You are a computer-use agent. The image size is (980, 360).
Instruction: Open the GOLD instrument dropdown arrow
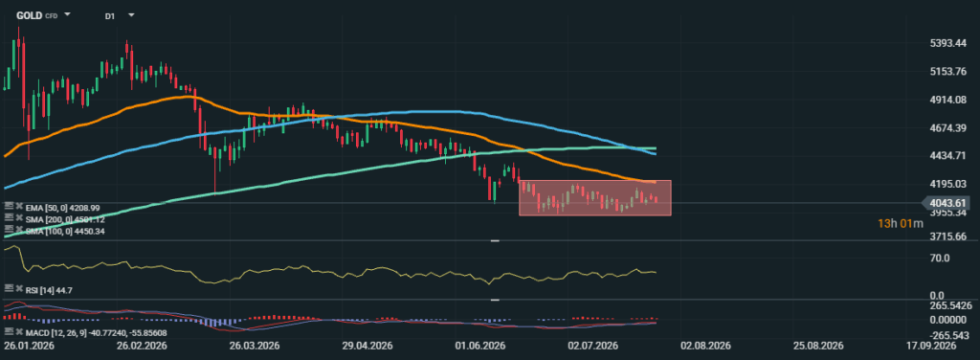[68, 14]
